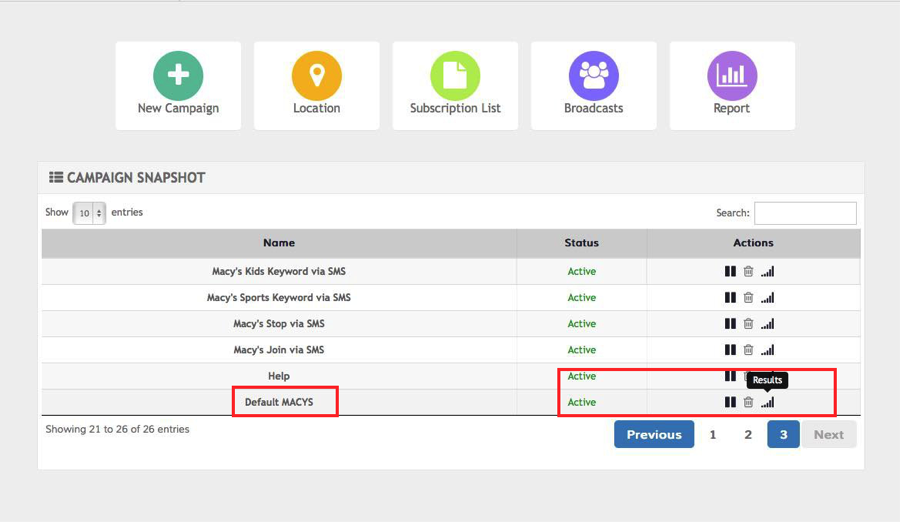Sort the table by Status column
This screenshot has width=900, height=522.
tap(581, 243)
